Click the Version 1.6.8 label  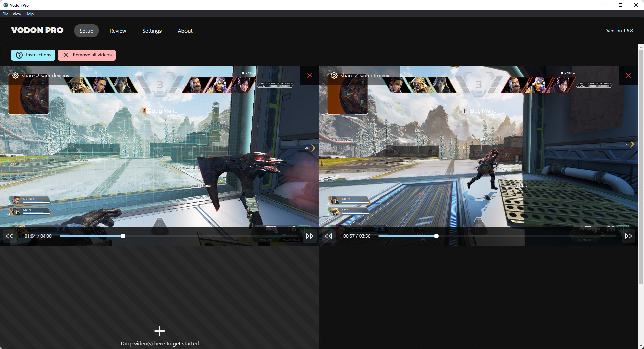click(620, 31)
